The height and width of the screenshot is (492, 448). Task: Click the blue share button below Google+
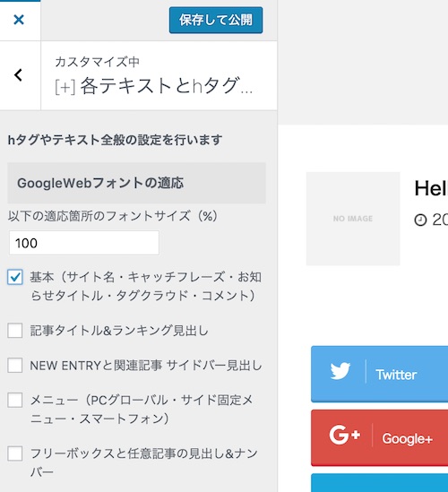(380, 483)
